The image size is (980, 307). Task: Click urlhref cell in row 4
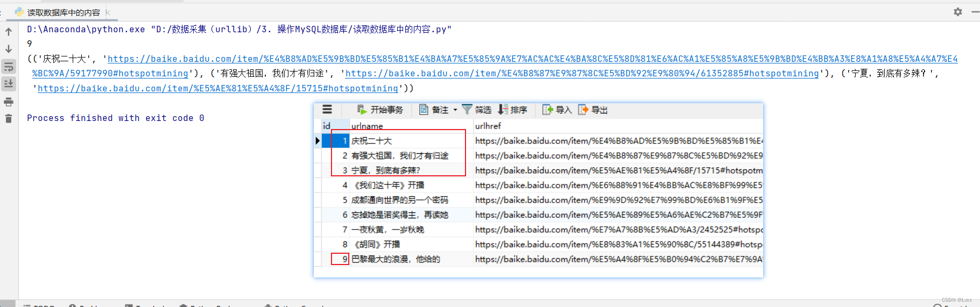[x=618, y=185]
